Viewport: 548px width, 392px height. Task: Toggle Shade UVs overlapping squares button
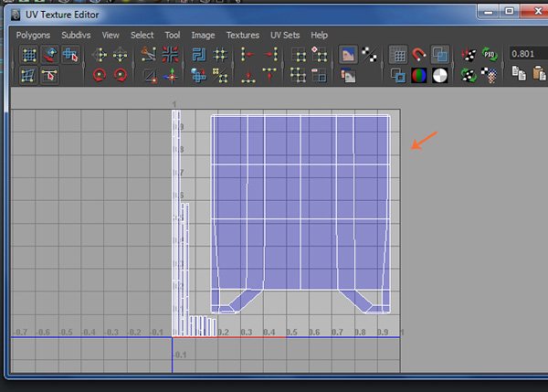click(440, 55)
